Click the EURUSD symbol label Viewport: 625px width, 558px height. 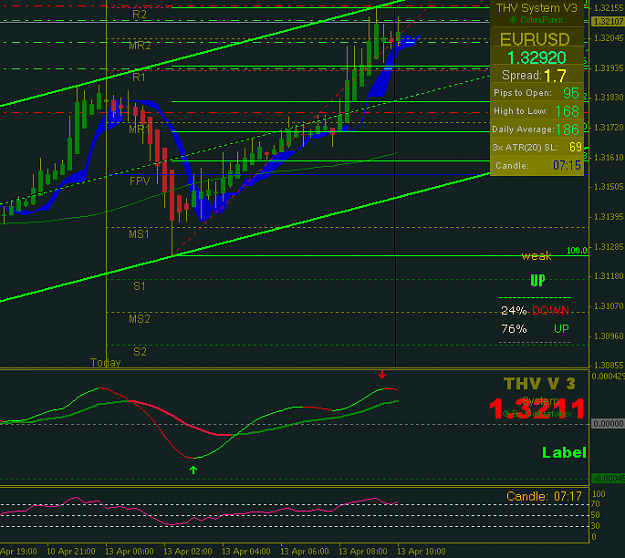535,39
